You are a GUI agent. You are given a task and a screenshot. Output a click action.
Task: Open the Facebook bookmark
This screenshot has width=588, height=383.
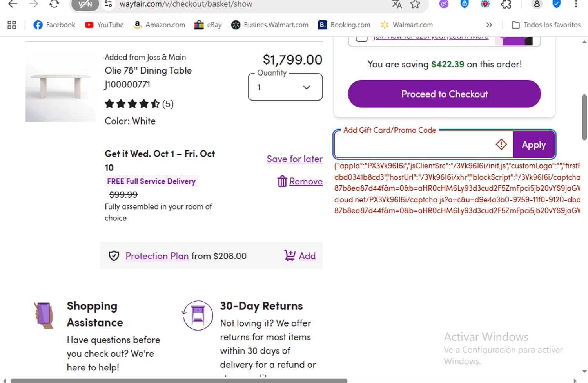coord(54,25)
